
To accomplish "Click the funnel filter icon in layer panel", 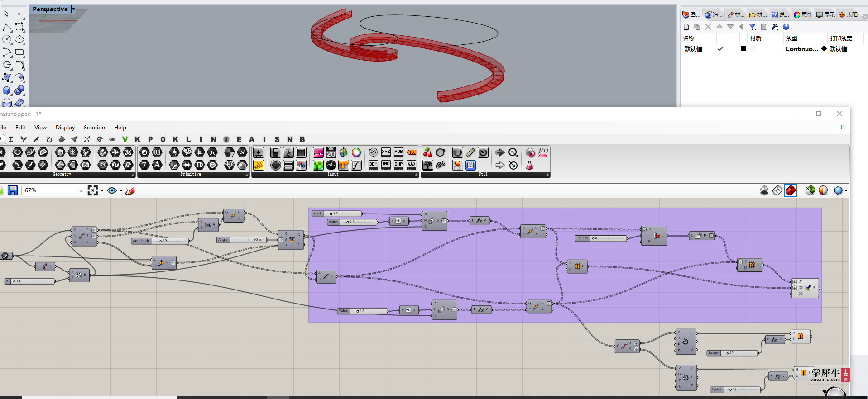I will [x=753, y=27].
